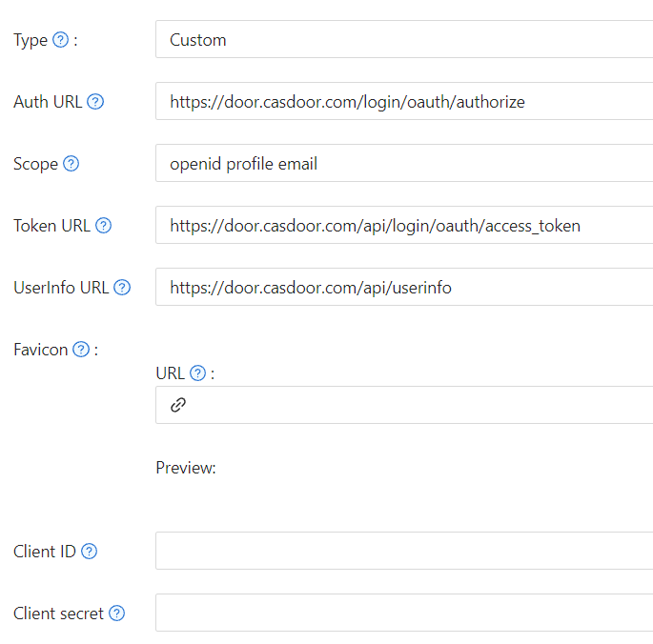Show help for the Favicon field

[81, 350]
